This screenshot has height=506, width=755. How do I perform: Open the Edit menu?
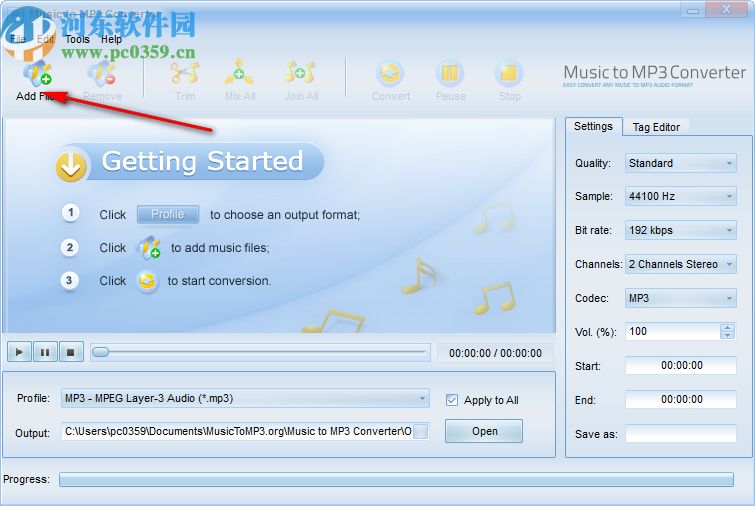46,39
